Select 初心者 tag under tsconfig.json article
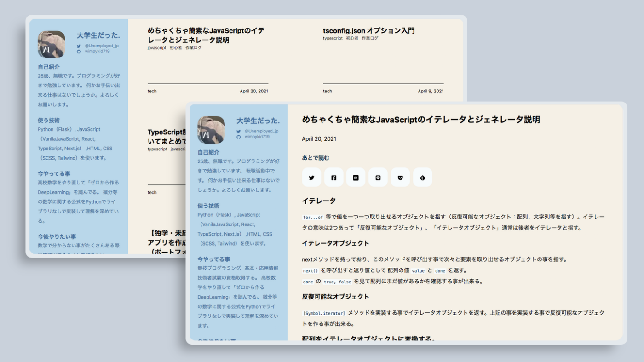Viewport: 644px width, 362px height. (352, 38)
